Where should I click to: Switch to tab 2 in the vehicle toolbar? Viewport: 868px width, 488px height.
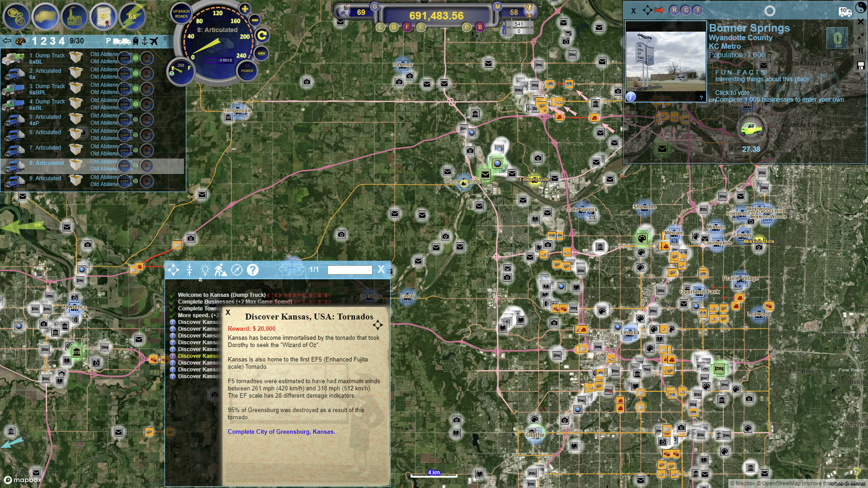coord(43,40)
